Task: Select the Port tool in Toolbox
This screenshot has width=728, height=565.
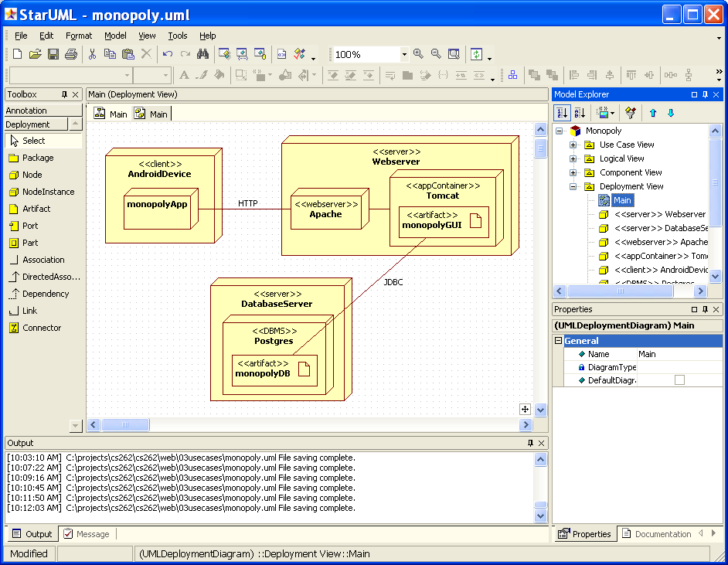Action: (x=30, y=226)
